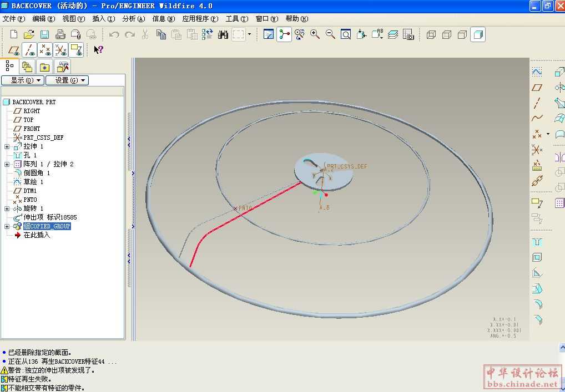Click the 在此插入 insert marker
This screenshot has width=565, height=392.
pyautogui.click(x=37, y=235)
